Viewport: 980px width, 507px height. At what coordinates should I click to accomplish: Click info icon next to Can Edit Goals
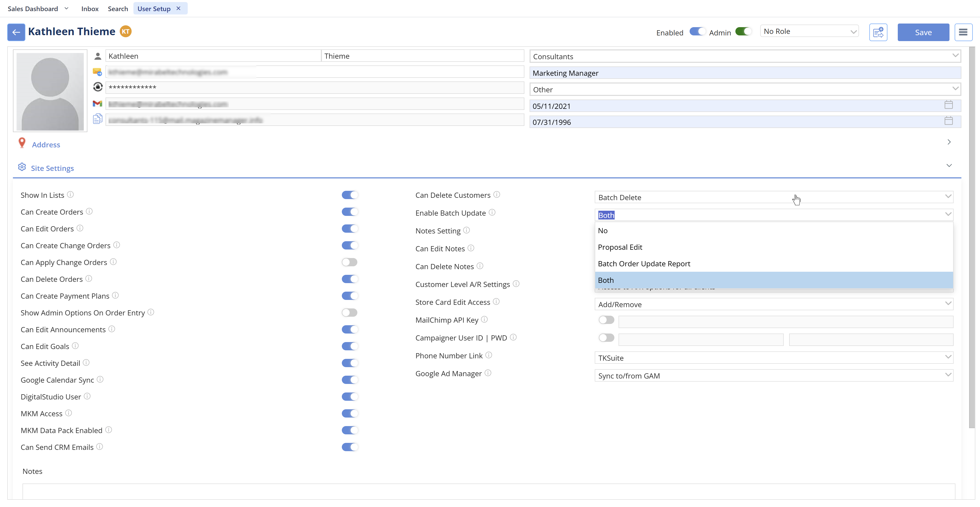tap(75, 346)
